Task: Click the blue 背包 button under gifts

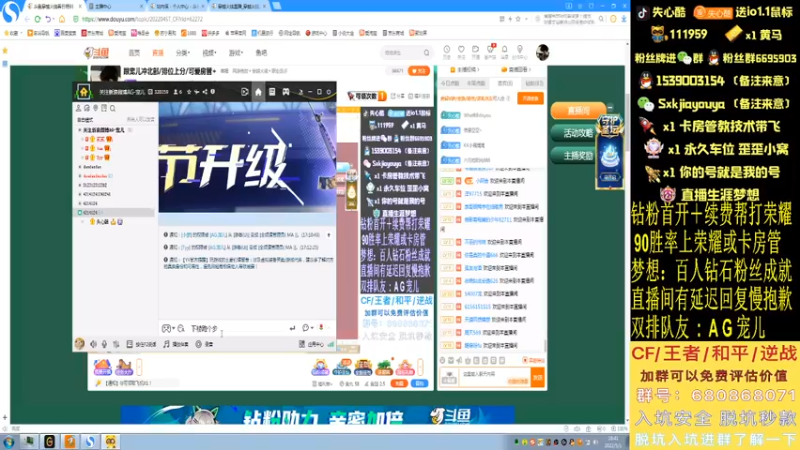Action: [419, 383]
